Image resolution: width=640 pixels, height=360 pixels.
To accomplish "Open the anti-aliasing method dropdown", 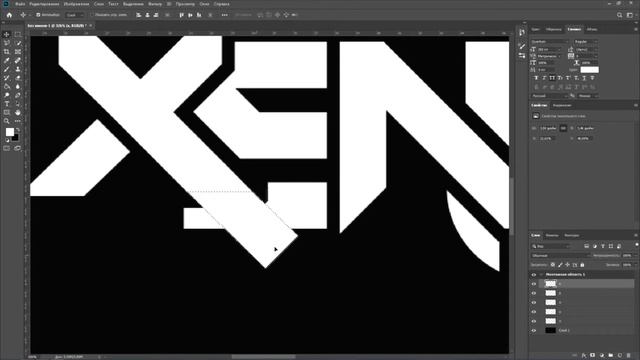I will [x=588, y=96].
